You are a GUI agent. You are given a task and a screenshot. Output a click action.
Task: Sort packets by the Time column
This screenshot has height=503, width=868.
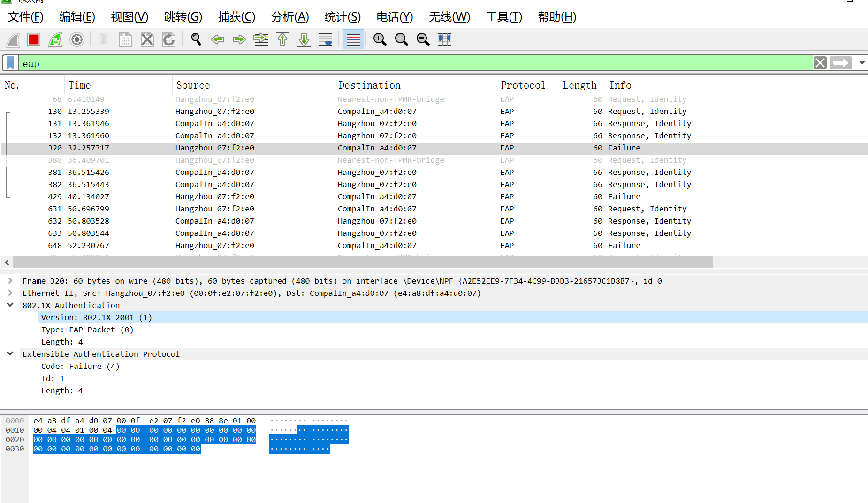118,85
